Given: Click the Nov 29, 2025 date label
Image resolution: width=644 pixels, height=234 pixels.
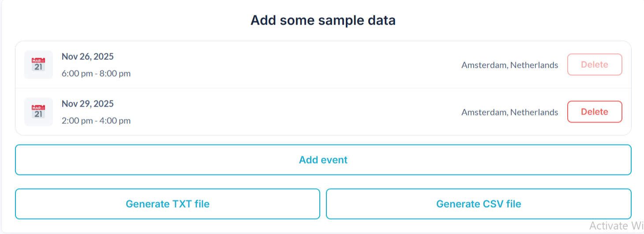Looking at the screenshot, I should click(87, 104).
